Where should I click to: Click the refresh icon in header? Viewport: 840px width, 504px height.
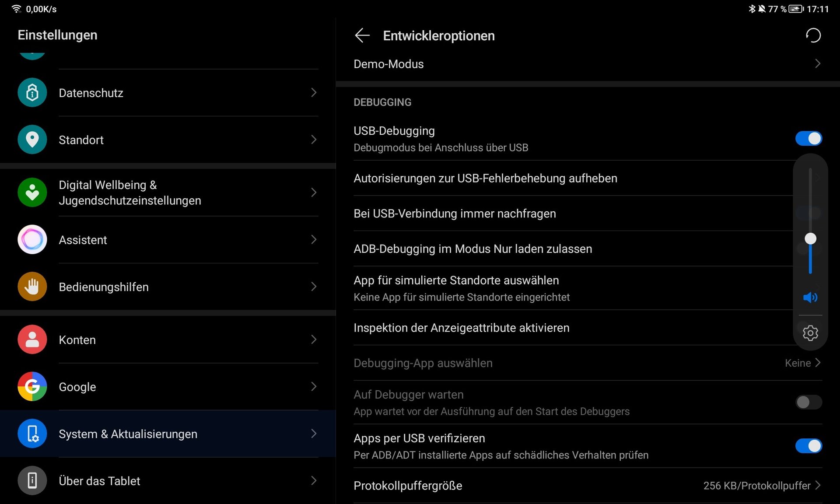813,35
